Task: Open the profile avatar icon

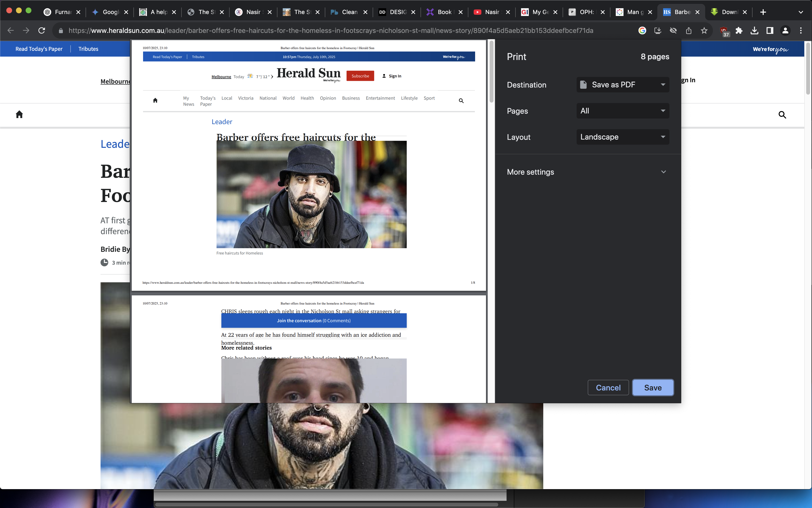Action: (785, 30)
